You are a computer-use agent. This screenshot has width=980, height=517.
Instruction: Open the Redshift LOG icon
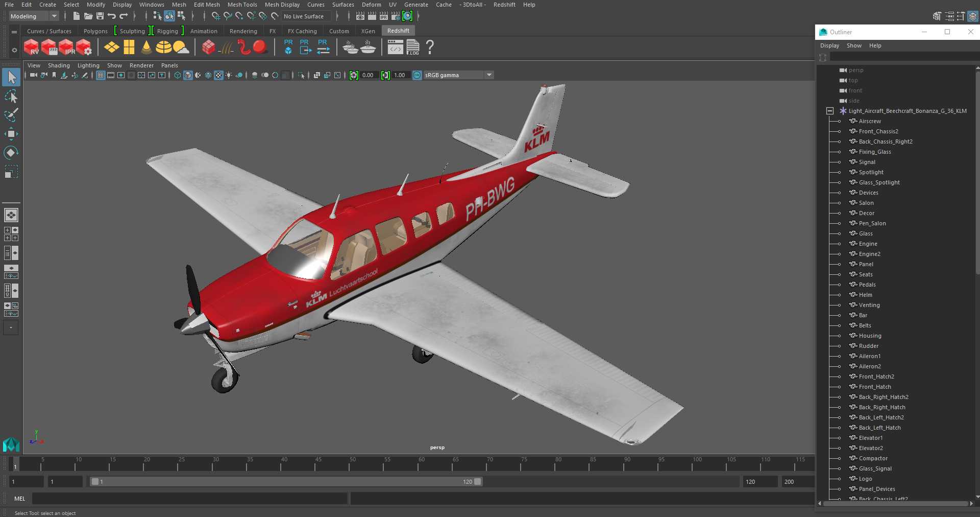tap(413, 48)
